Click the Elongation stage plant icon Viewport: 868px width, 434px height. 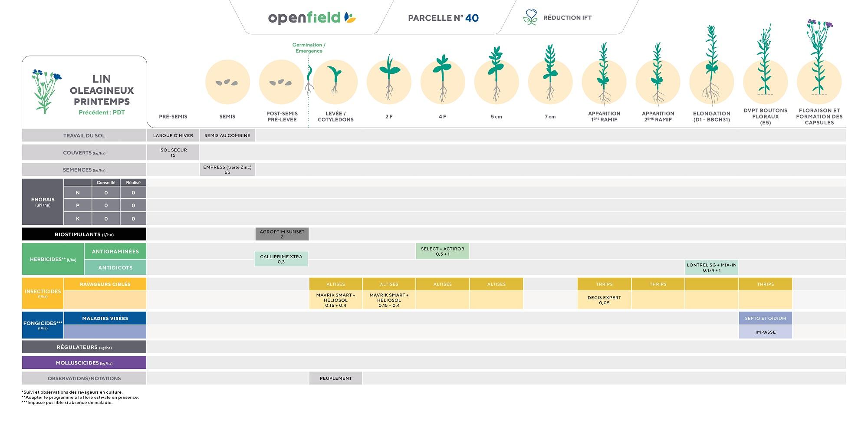711,67
